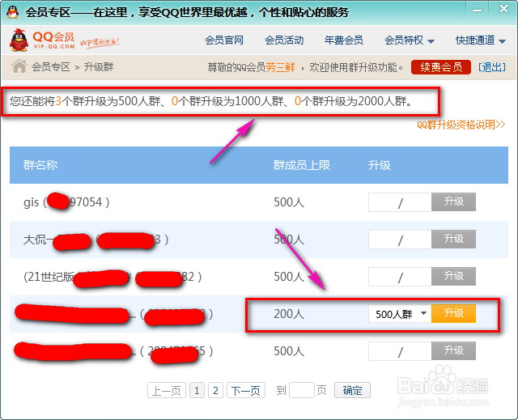The height and width of the screenshot is (420, 518).
Task: Click the page number input field
Action: 302,391
